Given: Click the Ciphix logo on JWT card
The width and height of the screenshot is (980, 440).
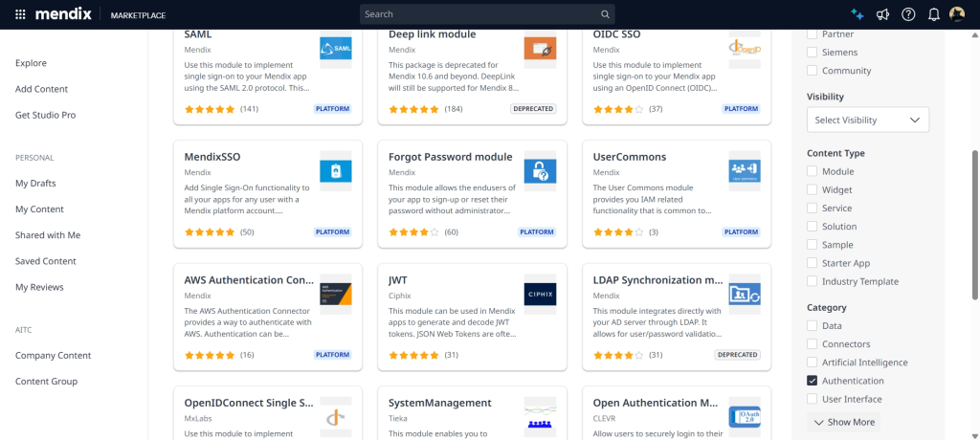Looking at the screenshot, I should (540, 295).
